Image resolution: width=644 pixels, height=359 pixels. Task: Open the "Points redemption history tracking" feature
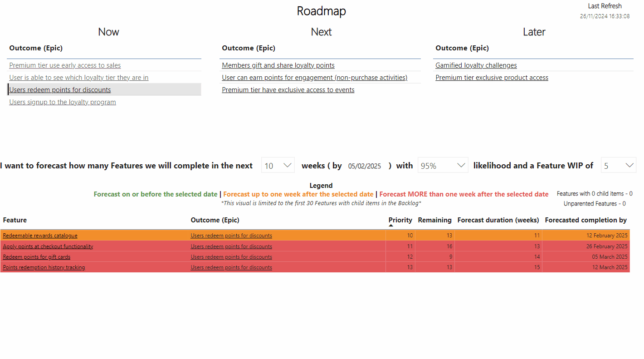tap(44, 267)
